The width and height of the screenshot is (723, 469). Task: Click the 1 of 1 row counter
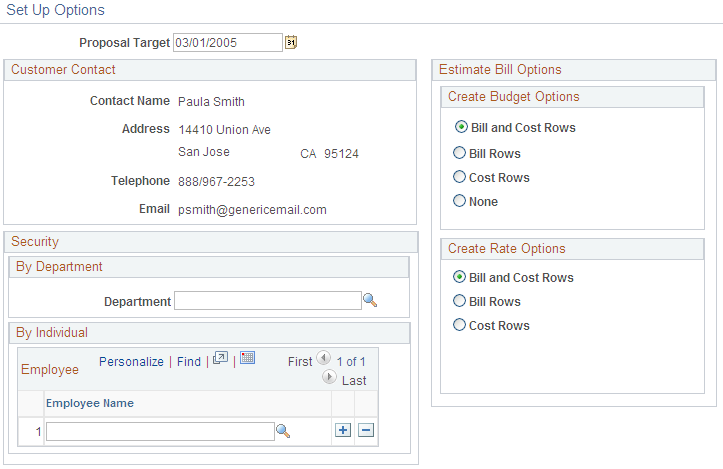[351, 362]
